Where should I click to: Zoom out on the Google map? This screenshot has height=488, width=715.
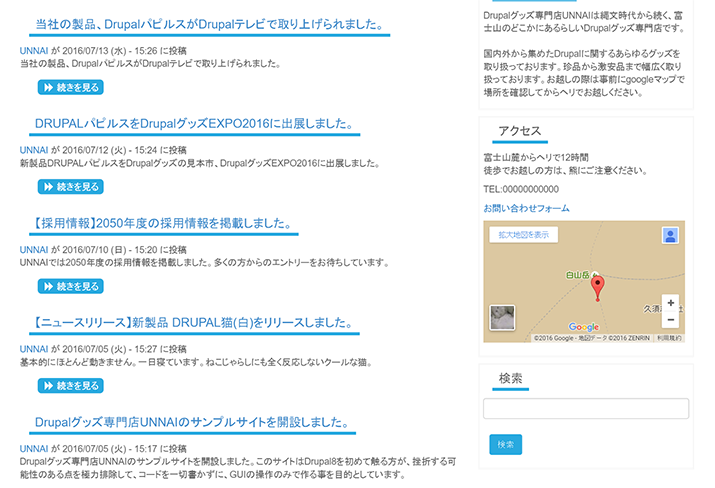tap(670, 320)
